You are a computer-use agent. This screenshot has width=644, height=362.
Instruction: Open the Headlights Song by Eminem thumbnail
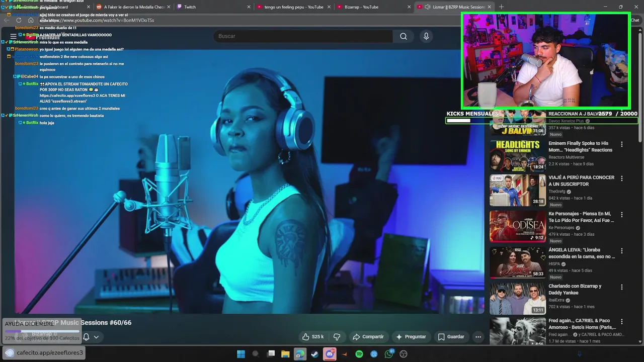pos(518,155)
